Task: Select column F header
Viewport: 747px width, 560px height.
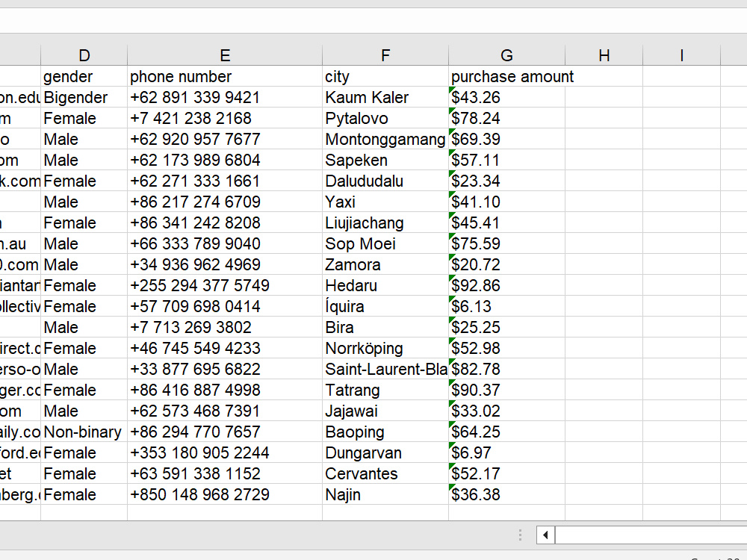Action: [x=385, y=55]
